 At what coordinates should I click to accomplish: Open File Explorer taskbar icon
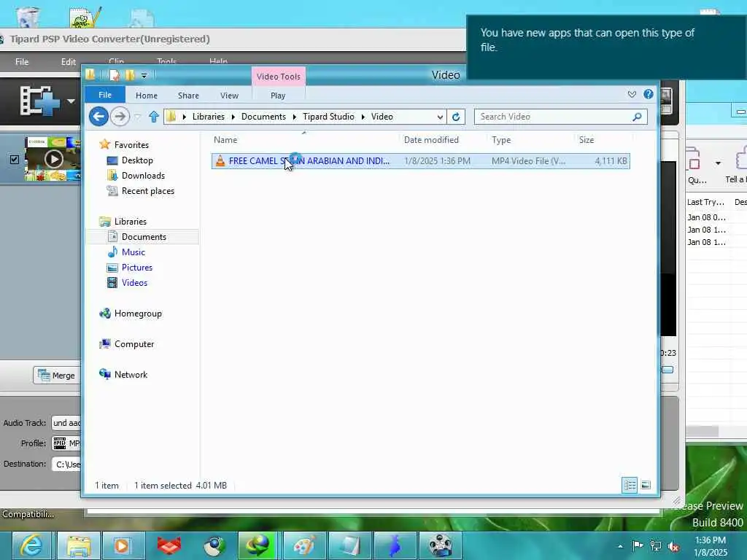tap(79, 545)
